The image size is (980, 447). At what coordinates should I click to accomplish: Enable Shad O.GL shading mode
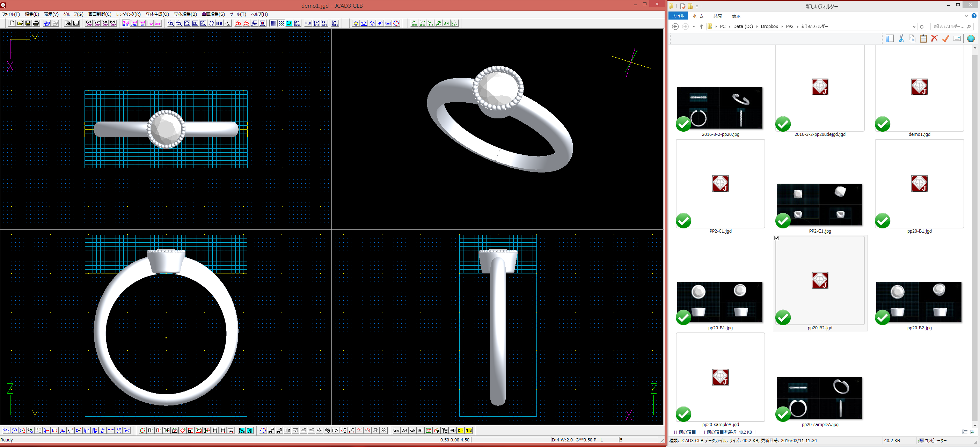pos(126,23)
